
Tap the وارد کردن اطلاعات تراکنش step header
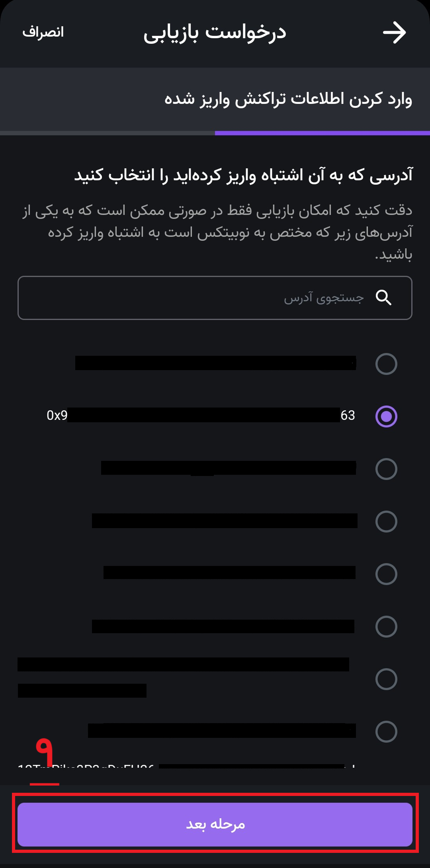coord(288,99)
